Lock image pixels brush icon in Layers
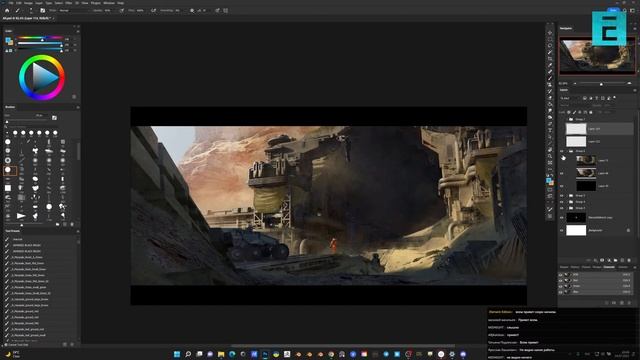 (574, 112)
